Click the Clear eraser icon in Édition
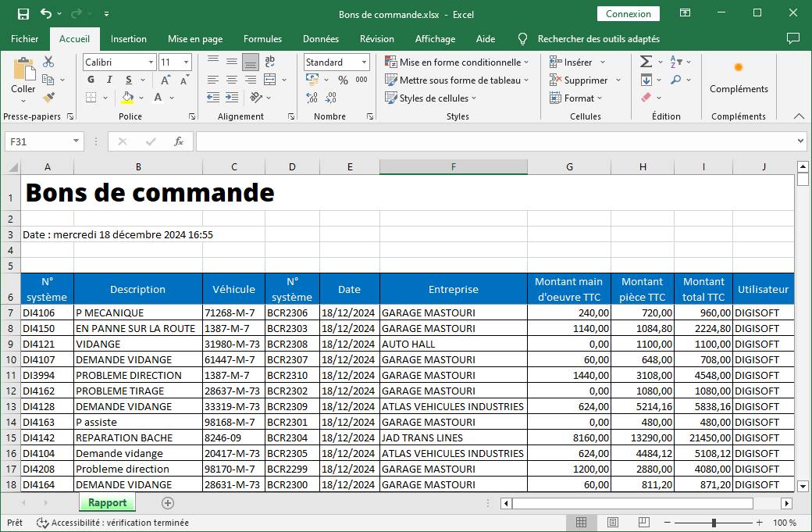812x532 pixels. coord(646,98)
